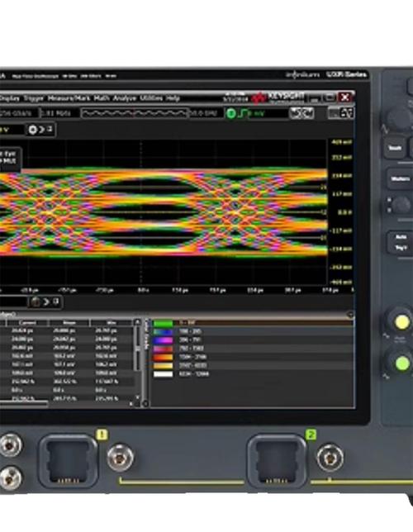The image size is (413, 532).
Task: Click the green rising-edge trigger icon
Action: point(243,113)
